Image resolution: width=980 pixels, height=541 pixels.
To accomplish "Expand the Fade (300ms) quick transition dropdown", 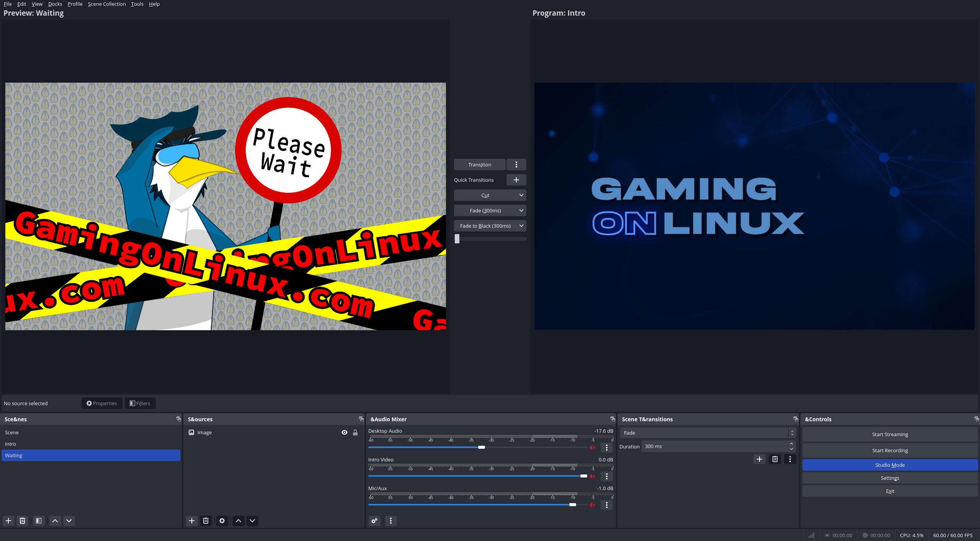I will pos(521,210).
